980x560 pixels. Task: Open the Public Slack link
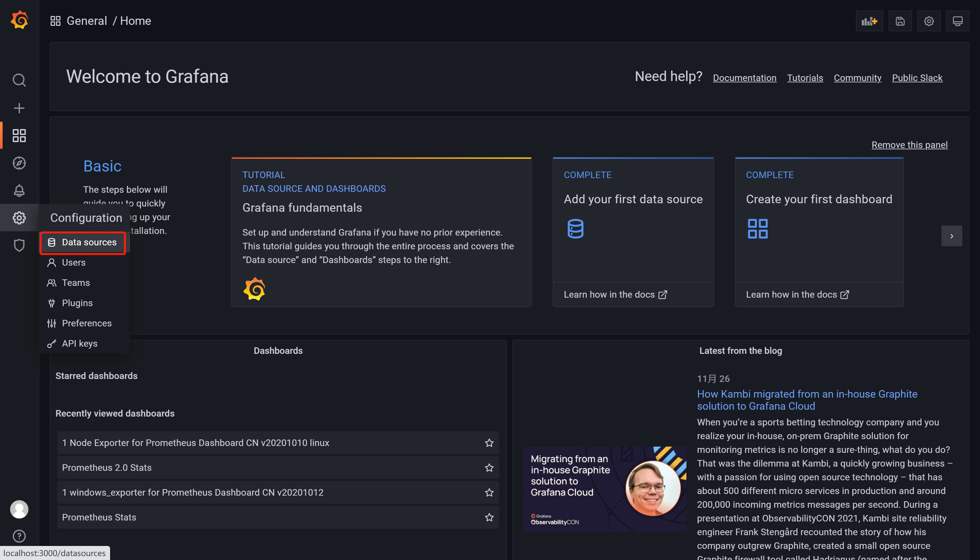917,78
